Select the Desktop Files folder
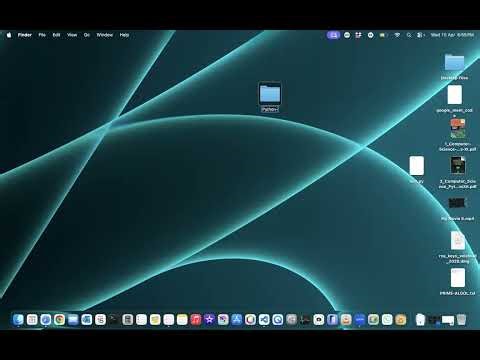 tap(454, 63)
